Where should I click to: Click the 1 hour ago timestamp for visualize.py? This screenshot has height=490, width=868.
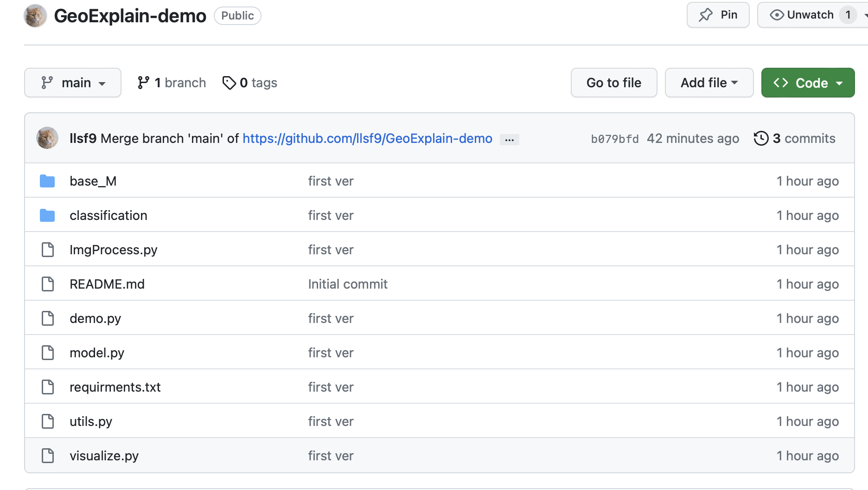[x=808, y=456]
